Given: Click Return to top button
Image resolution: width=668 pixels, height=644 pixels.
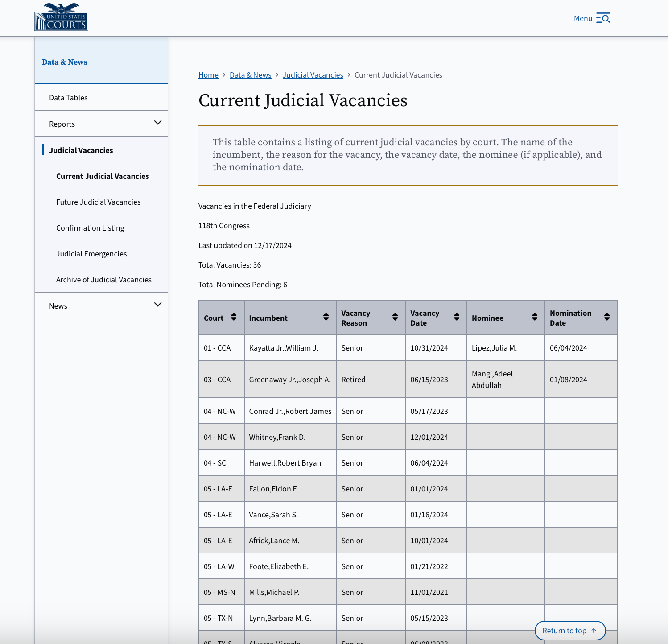Looking at the screenshot, I should coord(570,631).
